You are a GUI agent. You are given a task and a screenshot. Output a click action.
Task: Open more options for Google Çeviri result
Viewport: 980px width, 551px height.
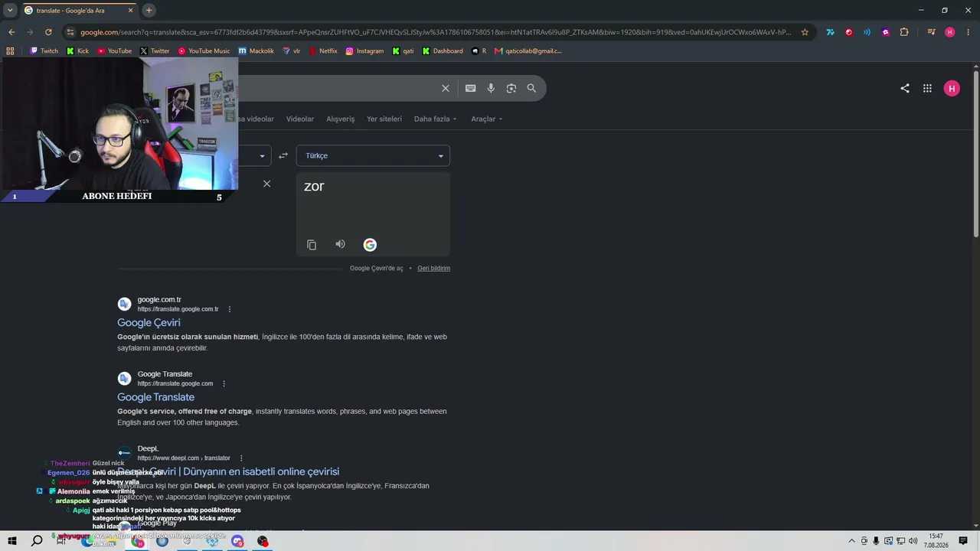pos(230,309)
